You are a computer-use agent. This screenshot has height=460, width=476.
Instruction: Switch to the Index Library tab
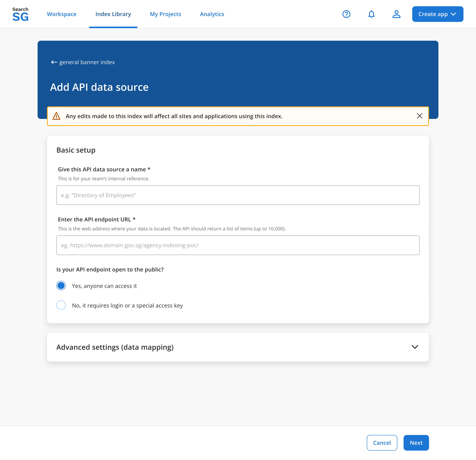click(113, 14)
